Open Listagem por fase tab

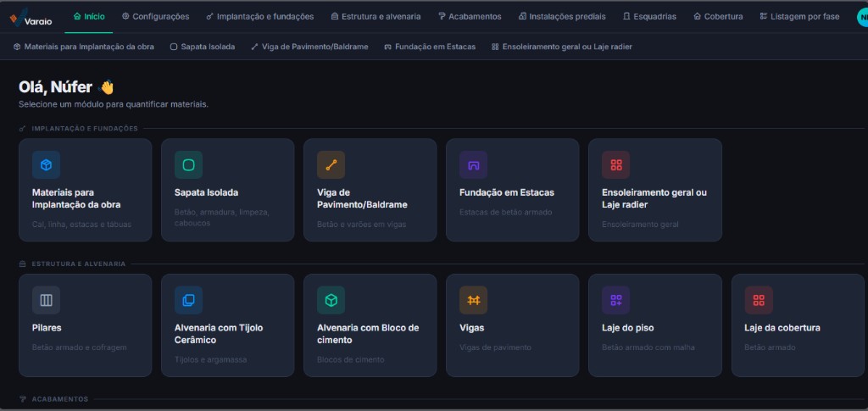[x=799, y=17]
